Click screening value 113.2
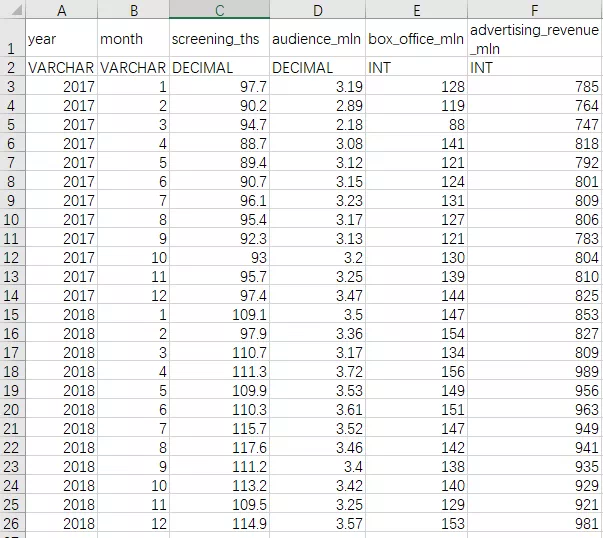This screenshot has height=538, width=603. coord(220,485)
